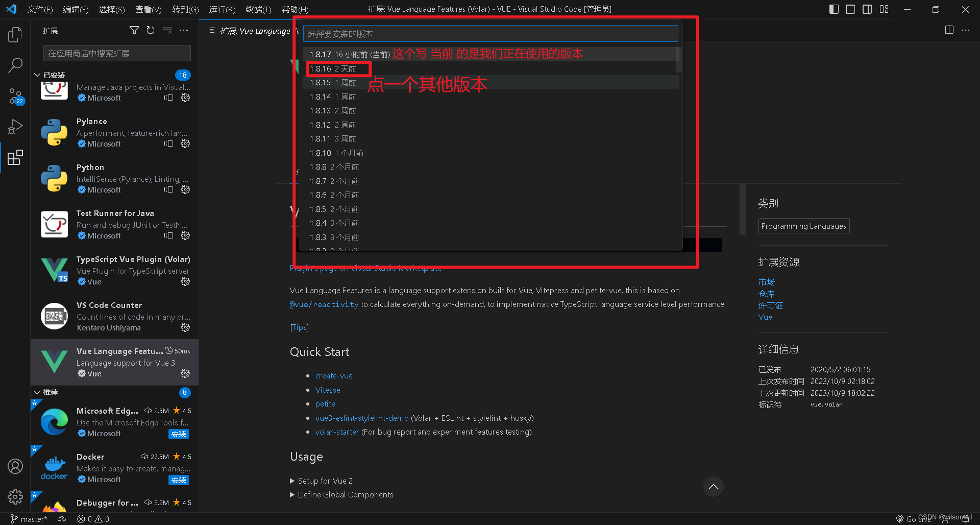Select VS Code Counter in installed list
This screenshot has width=980, height=525.
(114, 316)
